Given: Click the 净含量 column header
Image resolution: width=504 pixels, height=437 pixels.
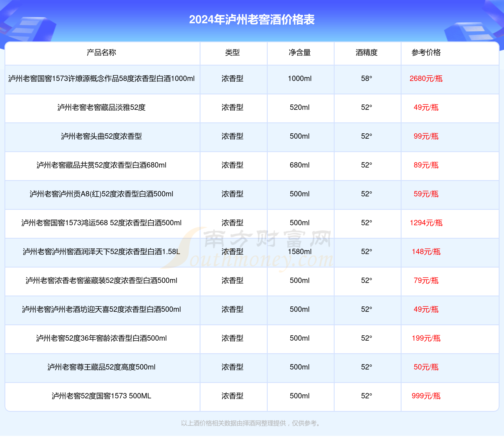Looking at the screenshot, I should click(x=300, y=52).
